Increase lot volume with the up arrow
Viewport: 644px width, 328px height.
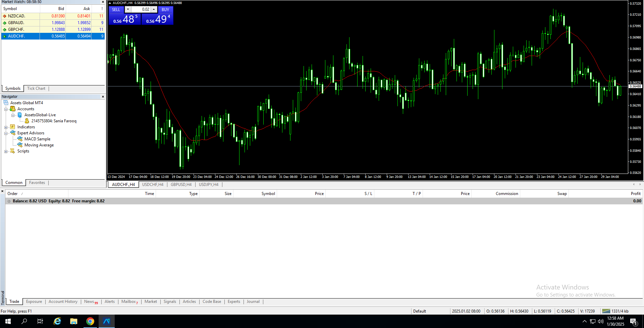154,9
